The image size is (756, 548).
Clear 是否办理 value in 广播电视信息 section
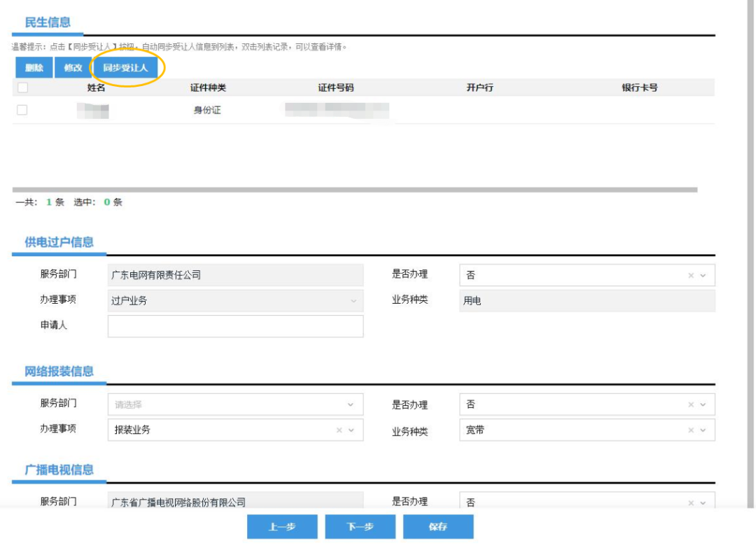(x=691, y=503)
